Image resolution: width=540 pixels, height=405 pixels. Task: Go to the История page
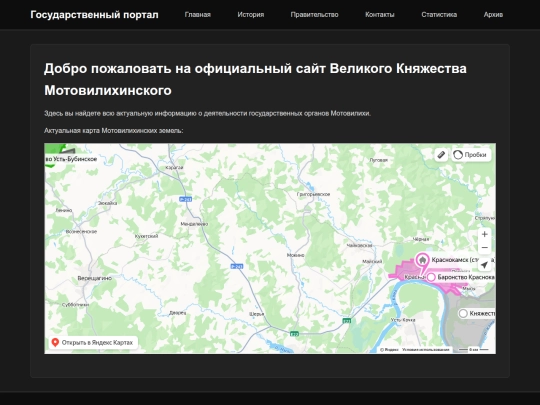(251, 15)
